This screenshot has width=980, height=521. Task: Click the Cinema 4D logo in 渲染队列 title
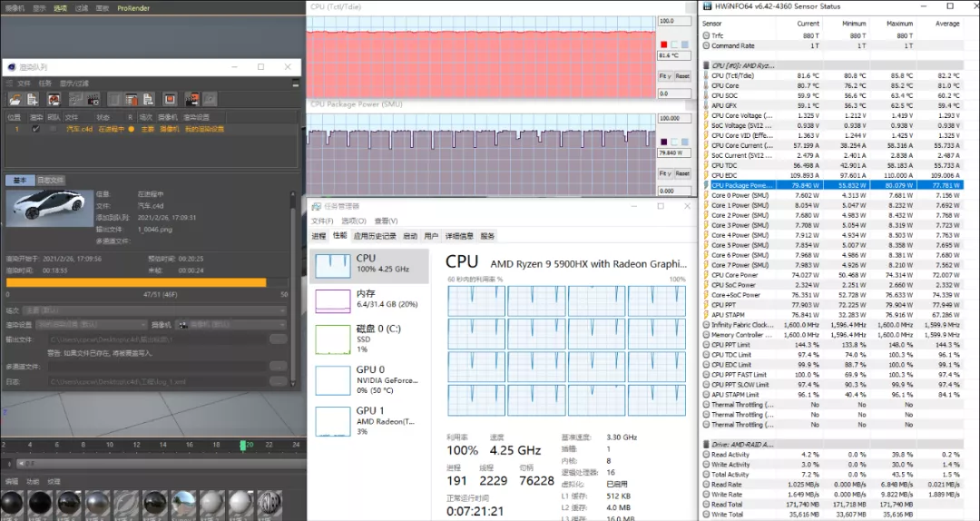pyautogui.click(x=11, y=67)
